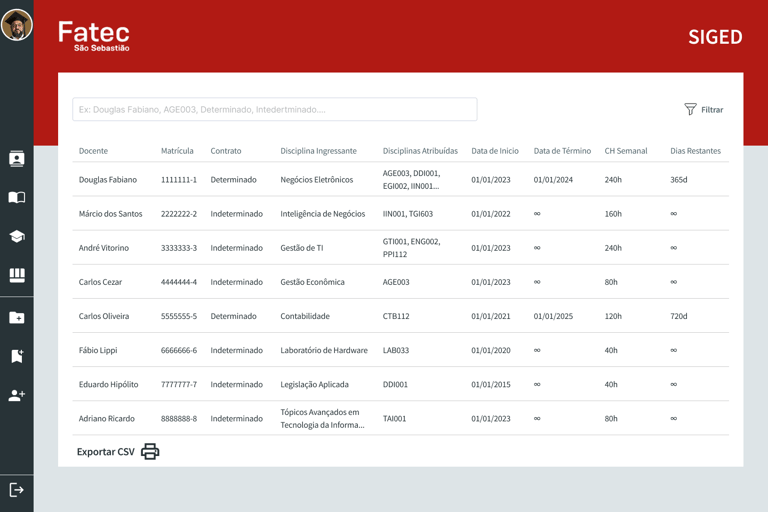
Task: Click matrícula 2222222-2
Action: pyautogui.click(x=179, y=214)
